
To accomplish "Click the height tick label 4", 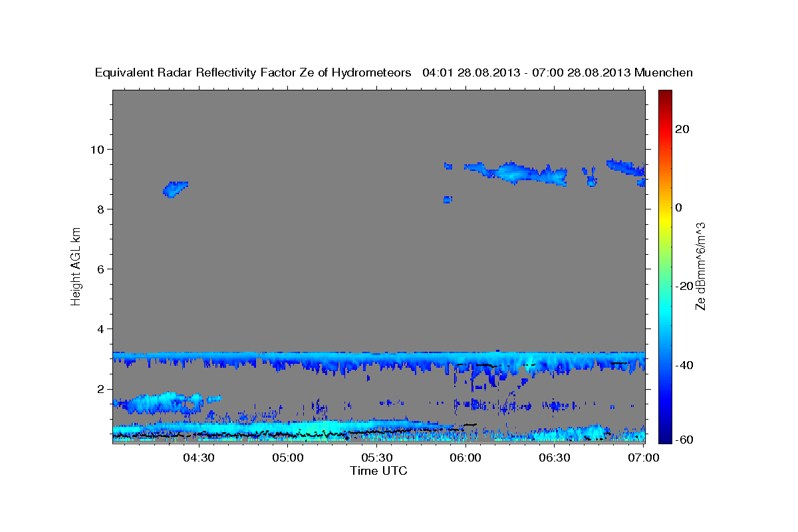I will pyautogui.click(x=100, y=329).
